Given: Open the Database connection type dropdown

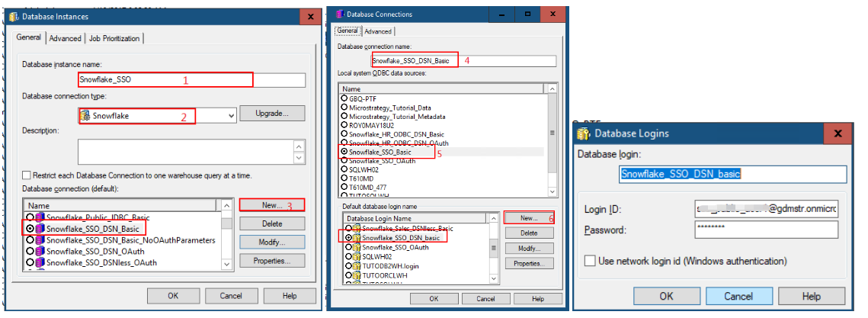Looking at the screenshot, I should pos(232,116).
